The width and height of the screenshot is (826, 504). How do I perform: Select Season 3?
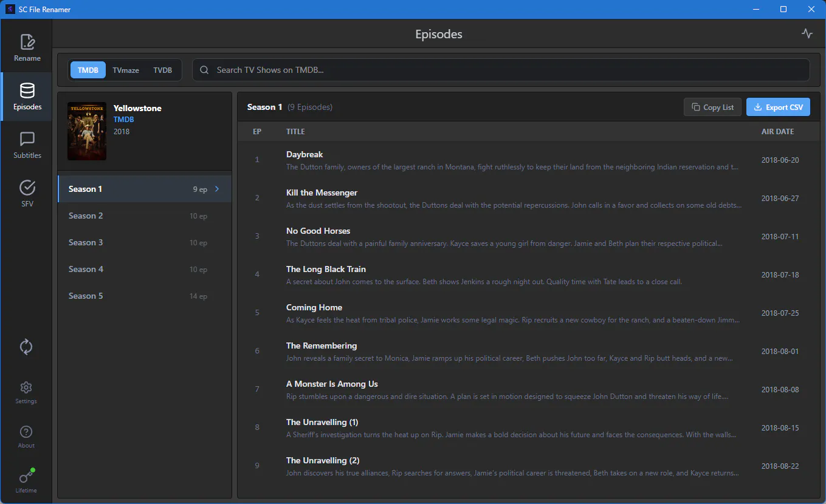[145, 242]
